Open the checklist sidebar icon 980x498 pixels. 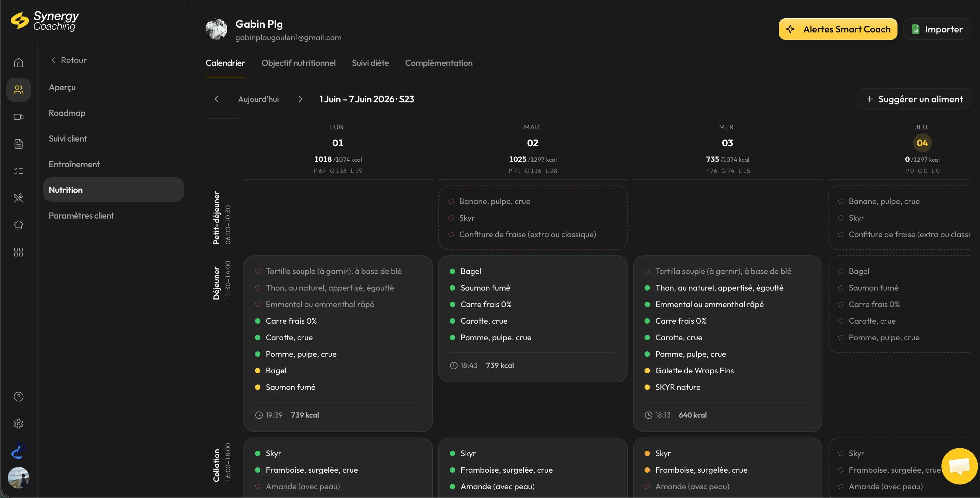18,171
